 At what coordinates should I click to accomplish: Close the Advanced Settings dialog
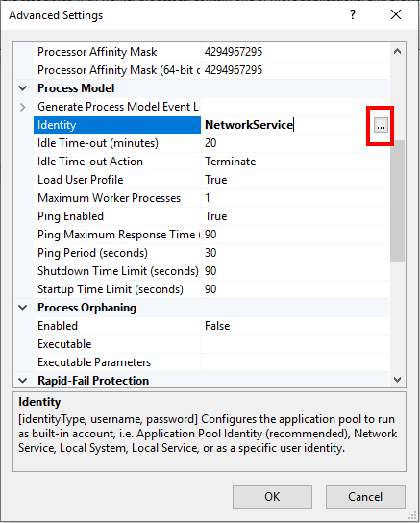pyautogui.click(x=396, y=14)
